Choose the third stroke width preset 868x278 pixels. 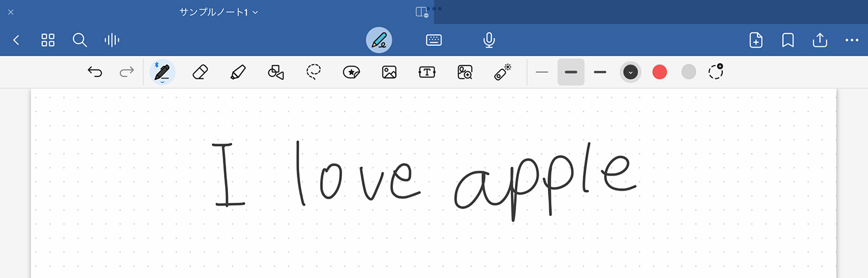point(600,72)
